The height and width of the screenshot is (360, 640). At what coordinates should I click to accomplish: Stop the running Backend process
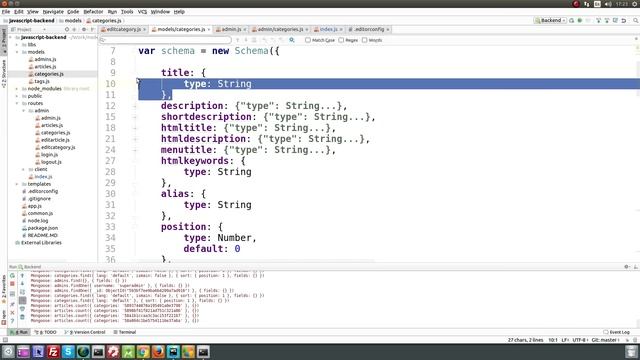(x=12, y=284)
